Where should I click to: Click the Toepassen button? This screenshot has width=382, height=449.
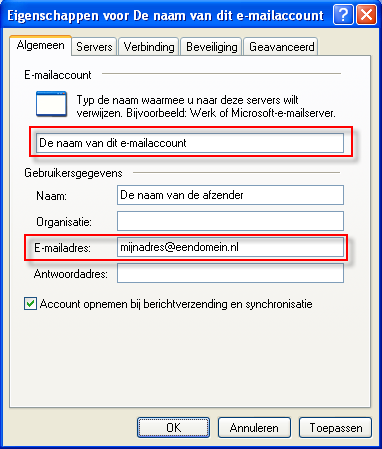335,428
